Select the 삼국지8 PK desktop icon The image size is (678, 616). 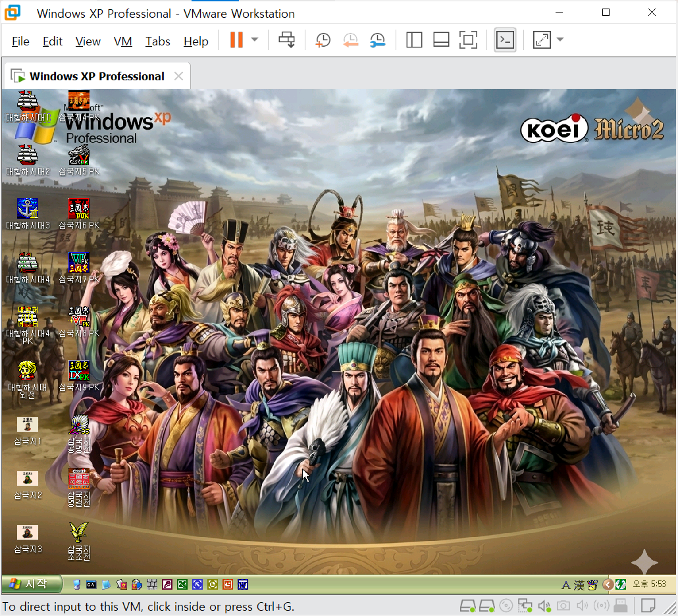(79, 322)
